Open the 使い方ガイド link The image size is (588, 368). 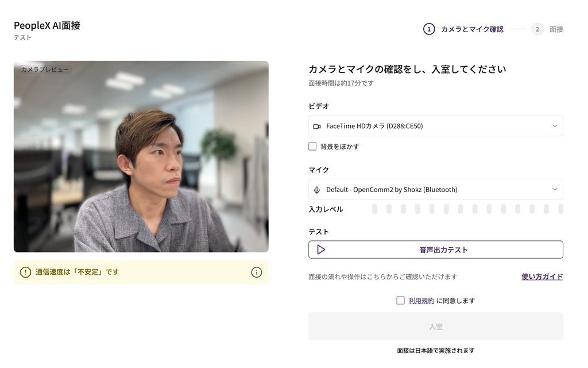click(x=541, y=277)
